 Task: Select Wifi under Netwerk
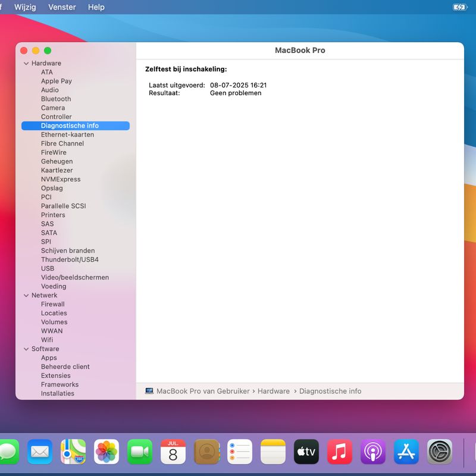(47, 340)
